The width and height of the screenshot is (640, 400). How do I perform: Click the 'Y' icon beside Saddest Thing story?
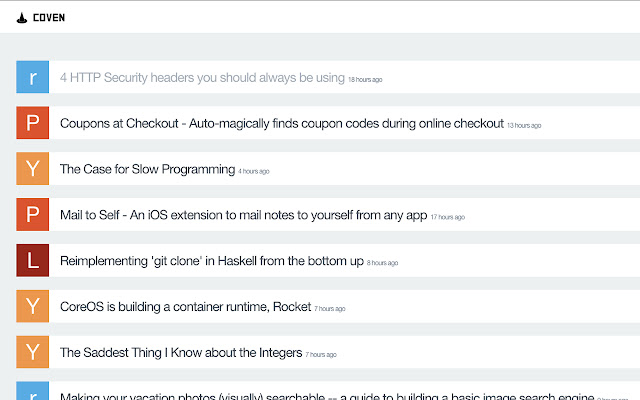pyautogui.click(x=33, y=352)
